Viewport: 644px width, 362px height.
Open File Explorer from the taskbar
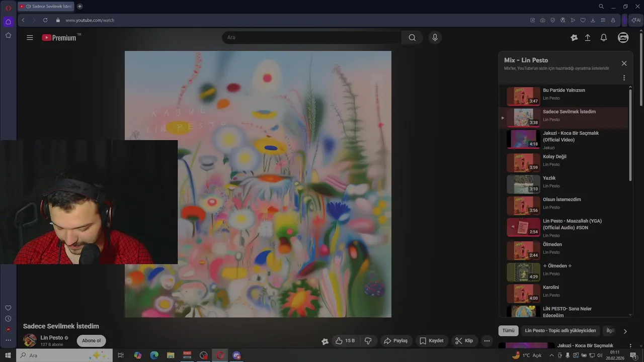coord(171,355)
